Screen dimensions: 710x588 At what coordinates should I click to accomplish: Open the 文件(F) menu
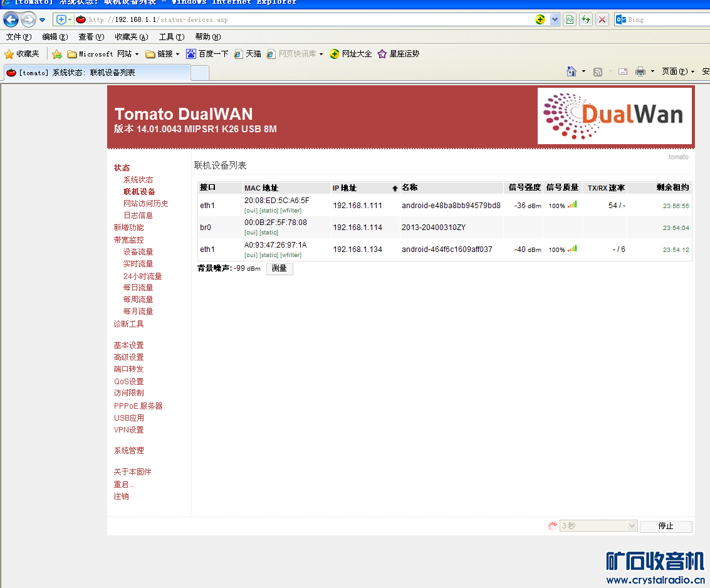click(19, 37)
